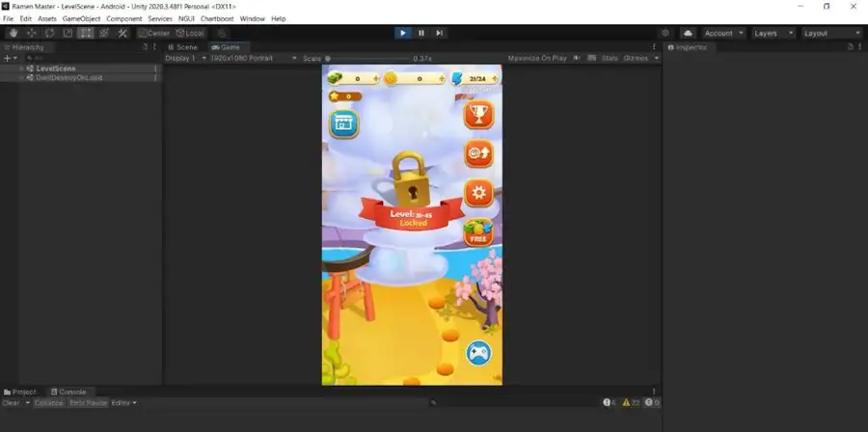Open the cloud services icon

688,33
